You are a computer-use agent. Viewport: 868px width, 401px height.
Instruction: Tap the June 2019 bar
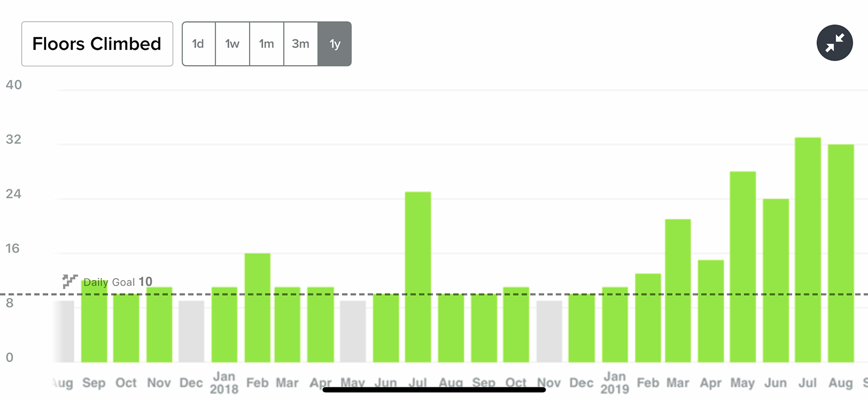click(775, 280)
